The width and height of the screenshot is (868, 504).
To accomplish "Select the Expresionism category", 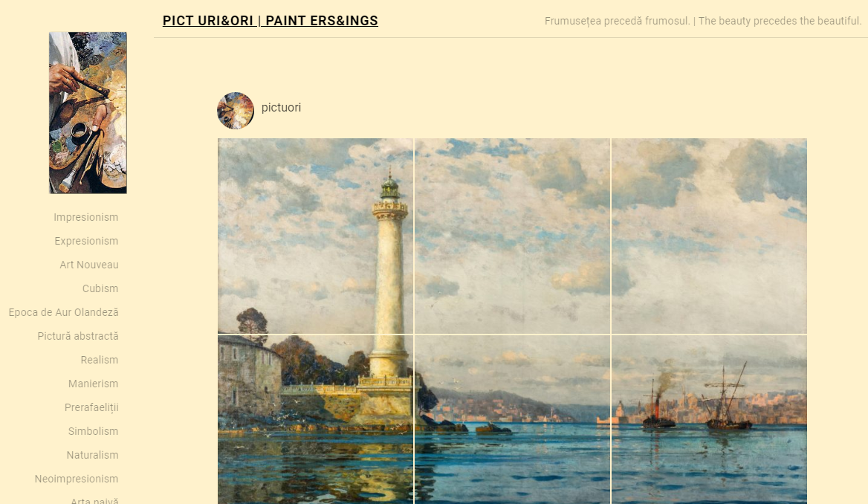I will (x=86, y=241).
